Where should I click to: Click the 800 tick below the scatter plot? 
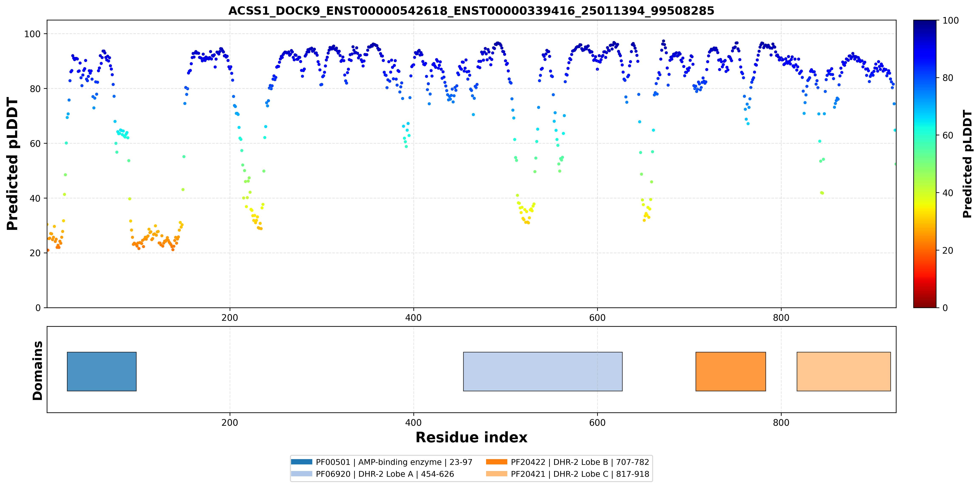(x=781, y=318)
